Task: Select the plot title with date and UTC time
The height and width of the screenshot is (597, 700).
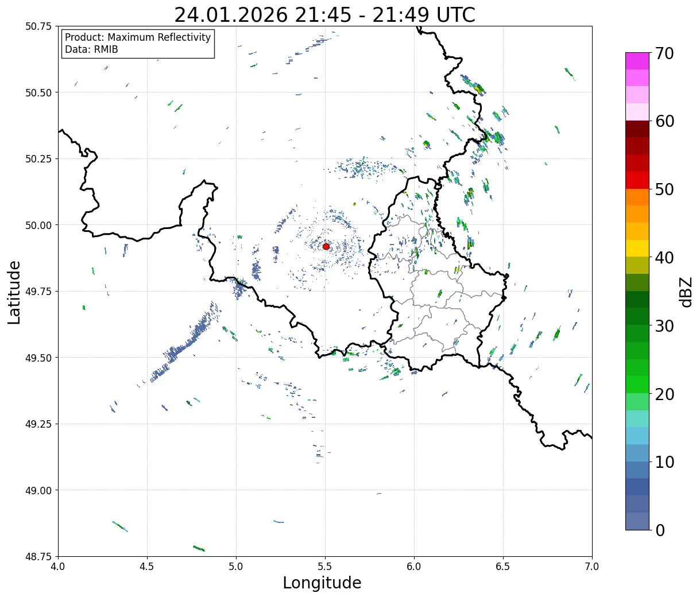Action: [x=325, y=15]
